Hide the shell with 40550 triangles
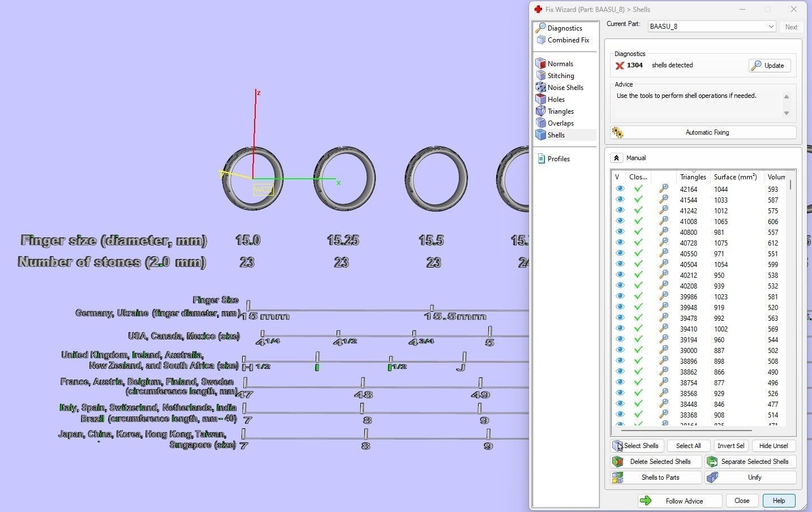The height and width of the screenshot is (512, 812). pos(620,253)
